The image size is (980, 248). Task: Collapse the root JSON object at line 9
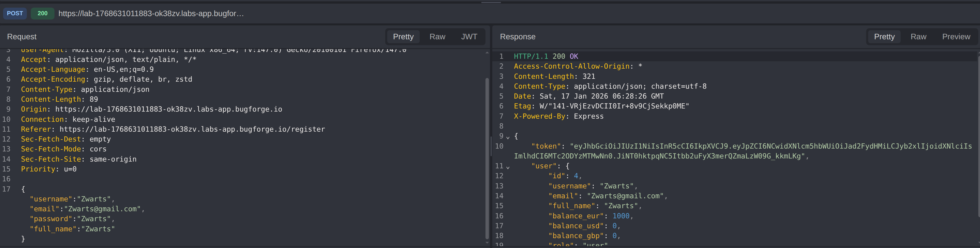click(x=508, y=137)
